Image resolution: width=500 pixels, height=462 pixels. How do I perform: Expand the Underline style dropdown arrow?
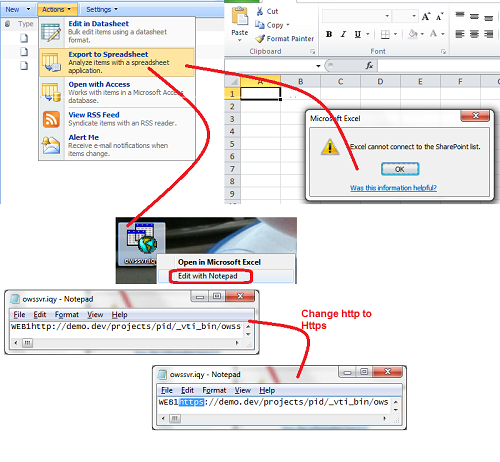[x=368, y=34]
